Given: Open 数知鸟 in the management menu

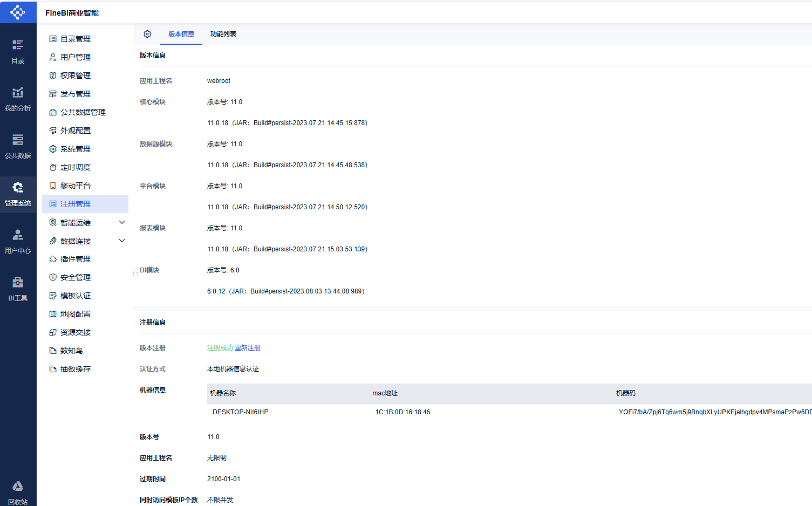Looking at the screenshot, I should tap(85, 351).
